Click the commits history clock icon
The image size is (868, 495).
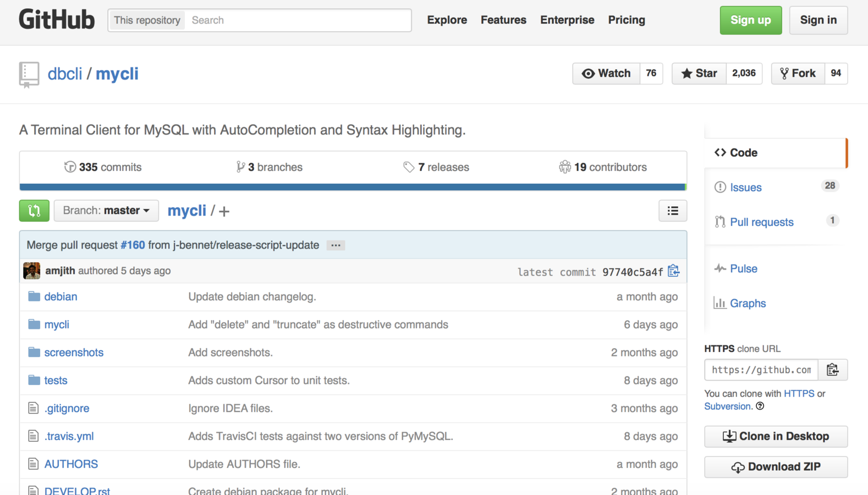70,167
